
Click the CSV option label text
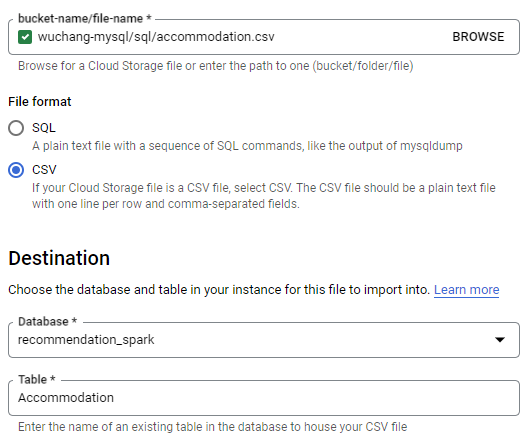(x=44, y=170)
